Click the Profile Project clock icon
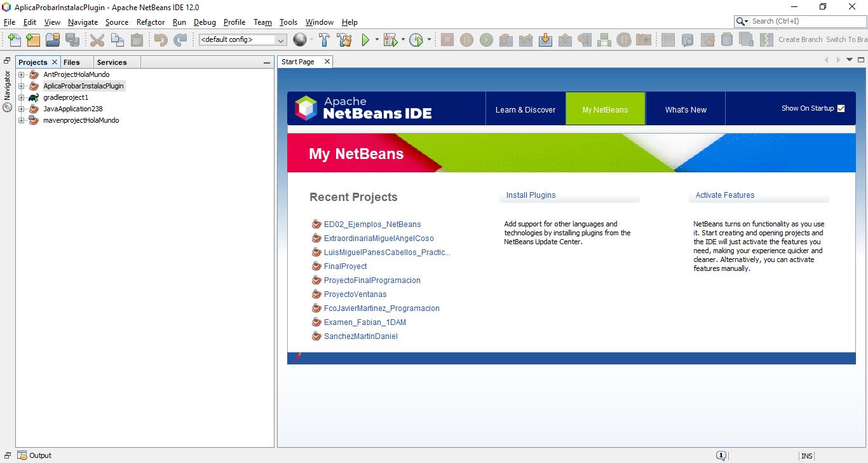This screenshot has width=868, height=463. tap(416, 40)
